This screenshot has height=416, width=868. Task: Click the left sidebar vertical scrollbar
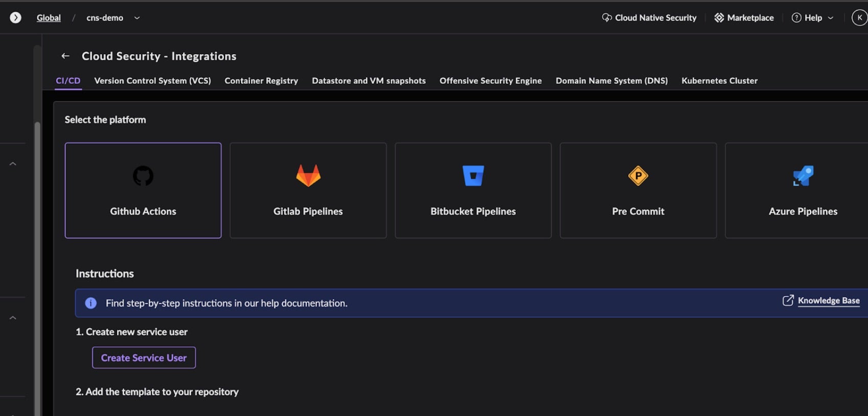click(37, 256)
